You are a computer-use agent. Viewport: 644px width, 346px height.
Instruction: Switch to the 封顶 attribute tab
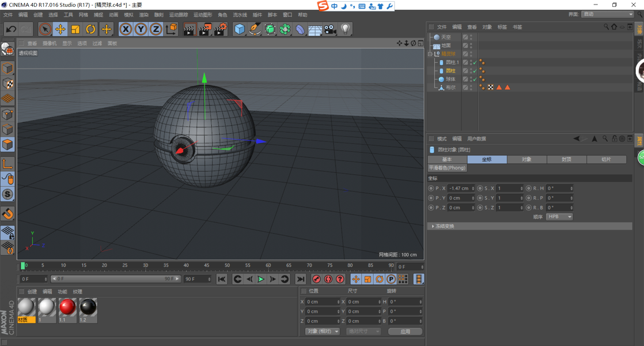(566, 159)
